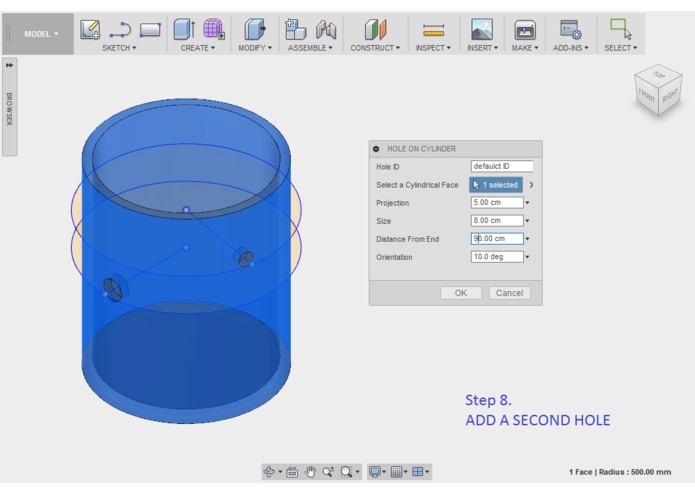Viewport: 695px width, 494px height.
Task: Open the INSERT menu
Action: point(482,48)
